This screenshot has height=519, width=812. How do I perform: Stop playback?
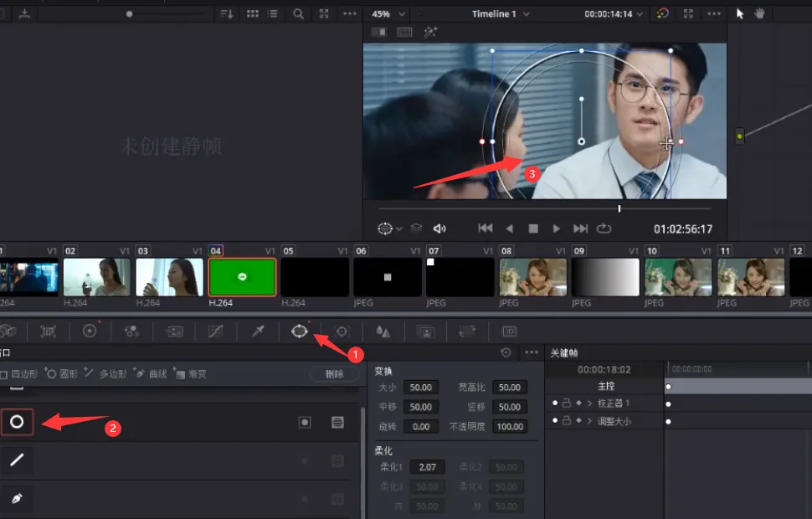pyautogui.click(x=533, y=229)
